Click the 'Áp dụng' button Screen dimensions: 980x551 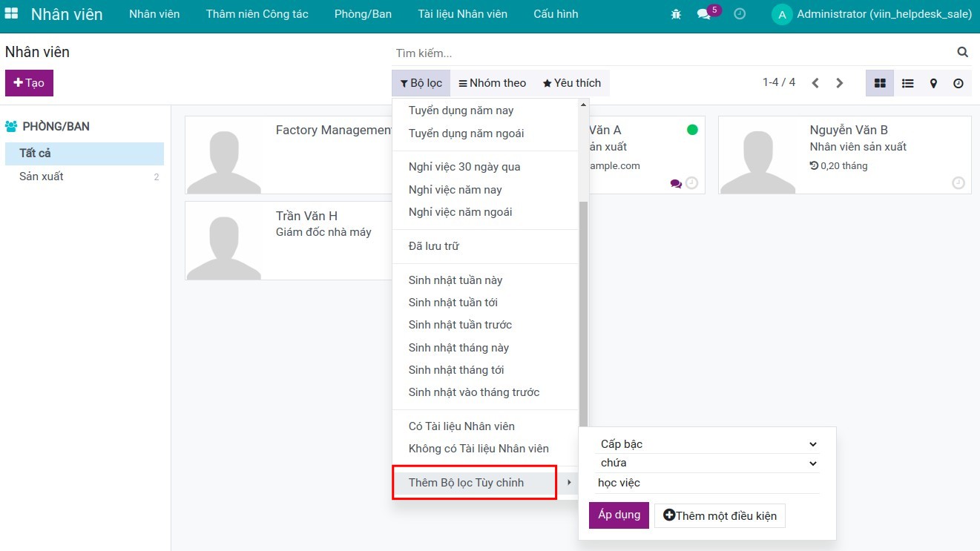click(x=619, y=515)
